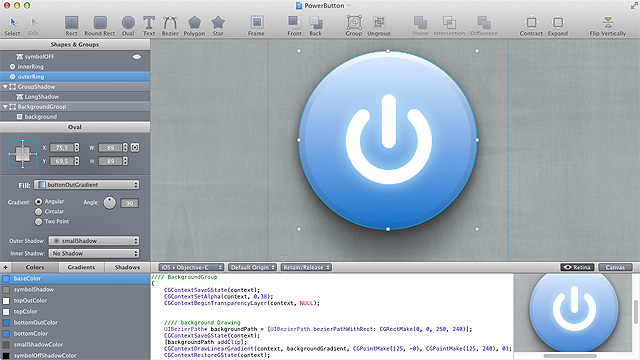
Task: Click the Frame tool
Action: tap(256, 26)
